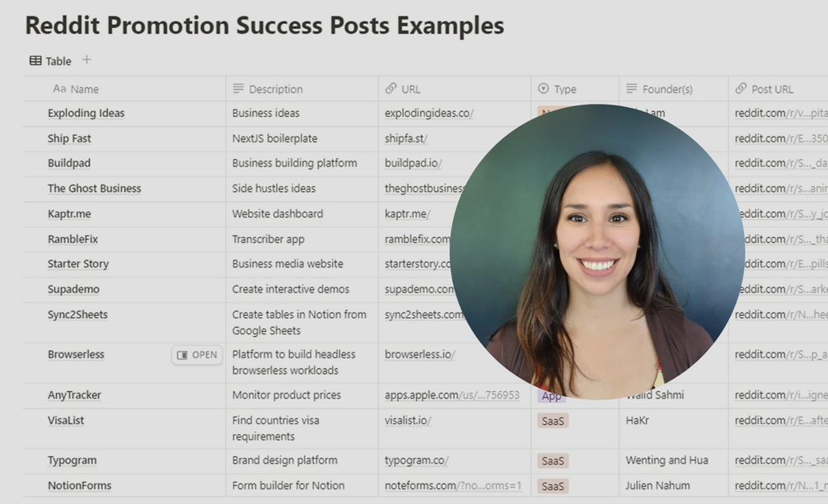Open the NotionForms entry
This screenshot has height=504, width=828.
tap(80, 486)
